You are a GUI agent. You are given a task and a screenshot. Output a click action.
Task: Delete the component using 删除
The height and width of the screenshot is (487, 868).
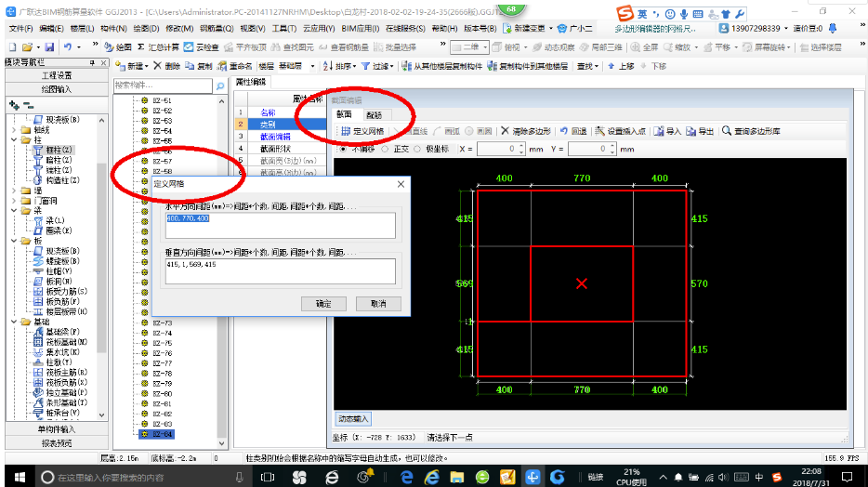tap(166, 66)
